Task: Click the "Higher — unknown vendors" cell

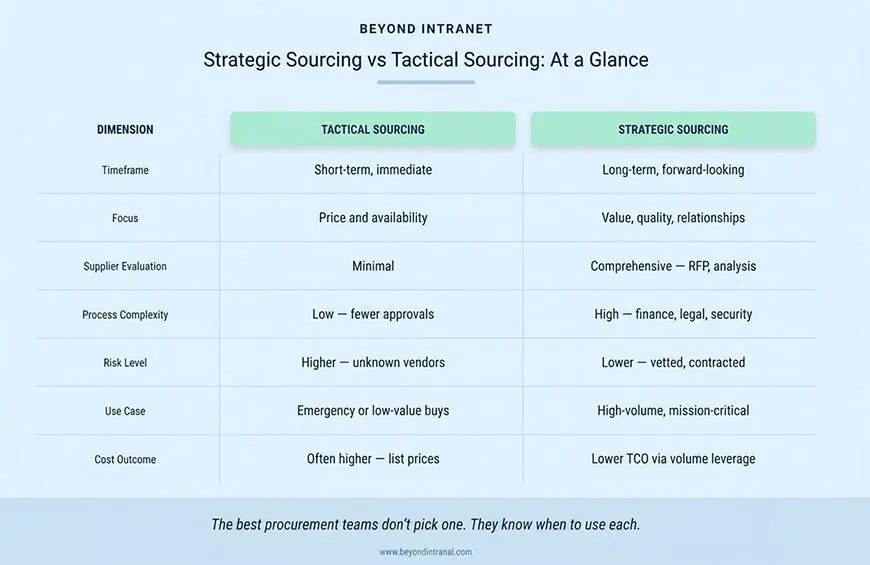Action: pyautogui.click(x=373, y=362)
